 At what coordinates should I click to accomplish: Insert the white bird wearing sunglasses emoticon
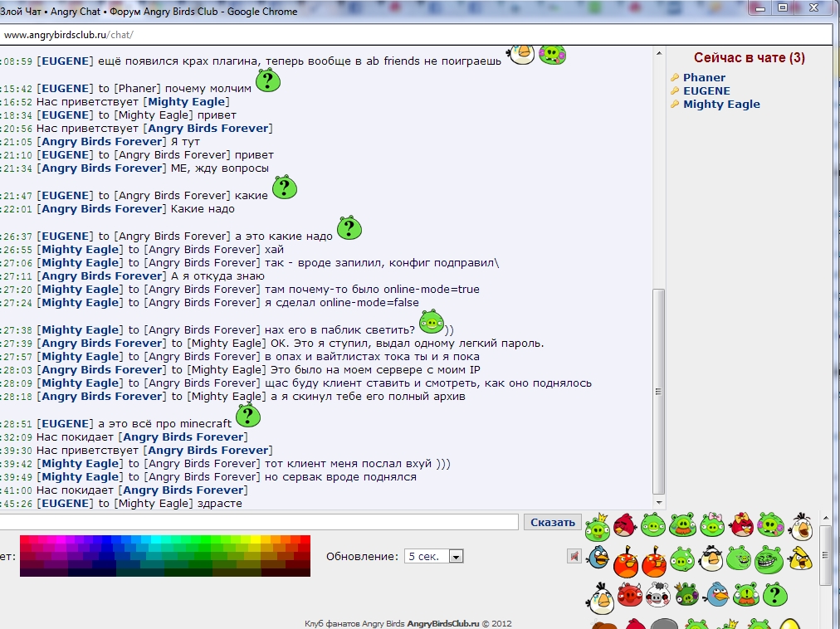711,558
